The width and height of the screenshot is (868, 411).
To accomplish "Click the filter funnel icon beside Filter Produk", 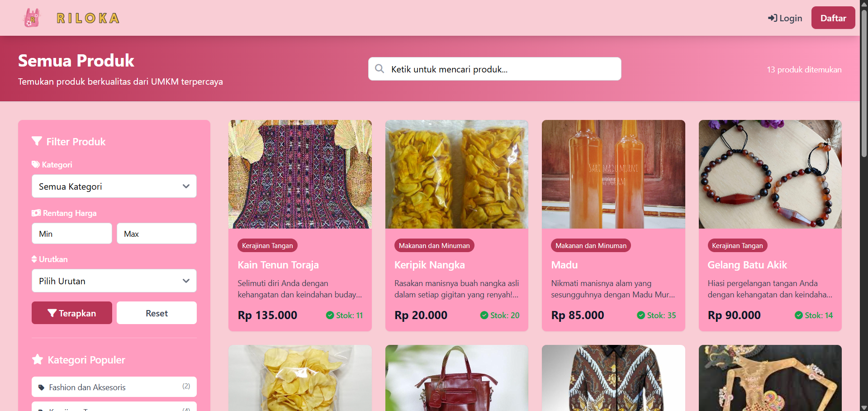I will pyautogui.click(x=37, y=141).
